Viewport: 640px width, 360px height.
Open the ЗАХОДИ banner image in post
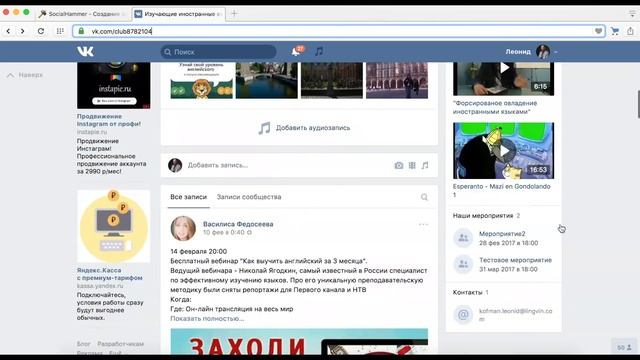coord(299,341)
